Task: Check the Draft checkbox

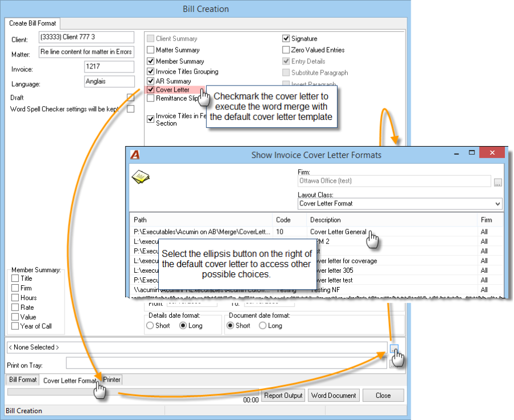Action: [130, 98]
